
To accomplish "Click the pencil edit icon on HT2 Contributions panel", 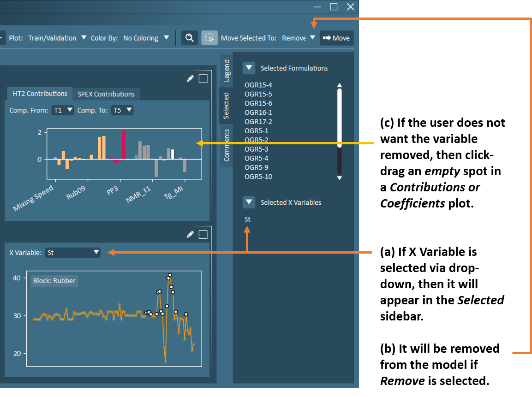I will (x=190, y=78).
